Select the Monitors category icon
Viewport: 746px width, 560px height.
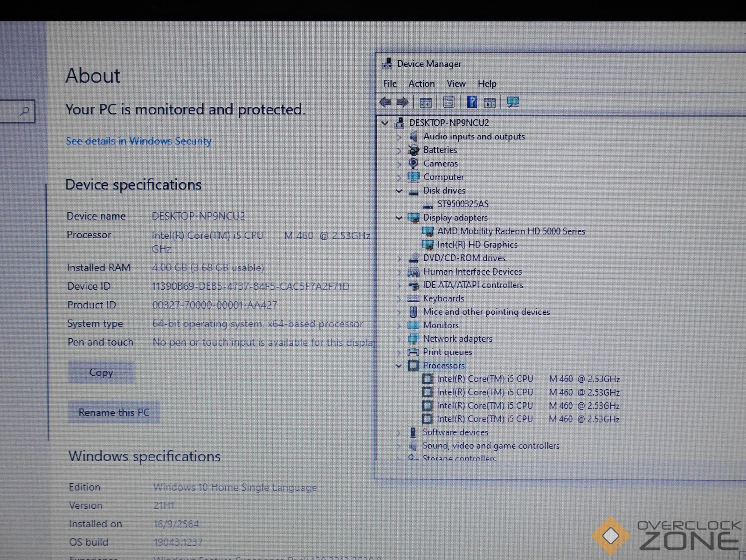(x=413, y=325)
